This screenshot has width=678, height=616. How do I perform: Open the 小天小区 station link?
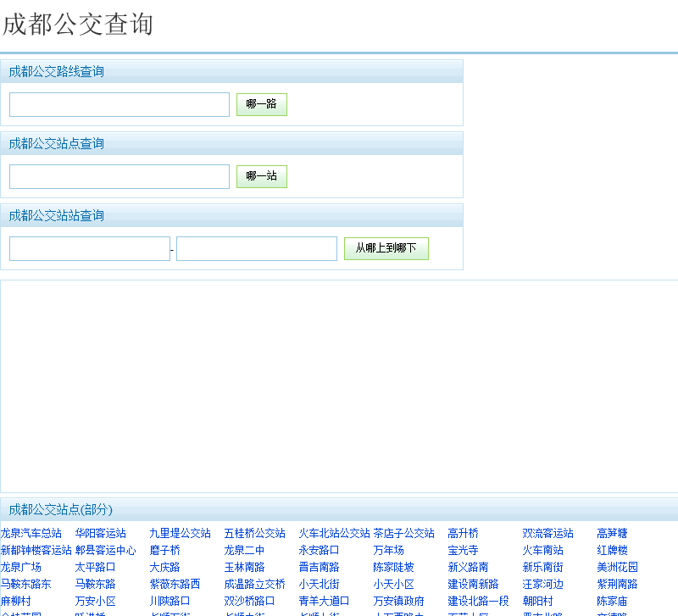pyautogui.click(x=394, y=585)
